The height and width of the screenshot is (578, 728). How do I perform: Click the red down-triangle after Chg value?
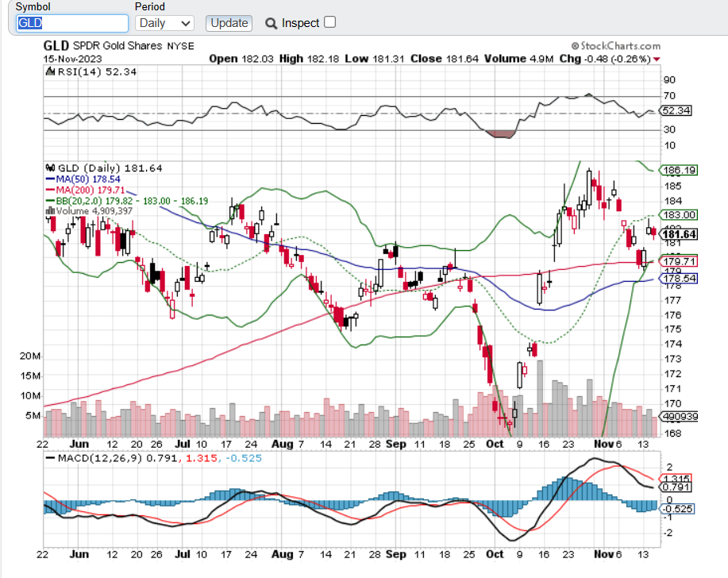pos(657,59)
